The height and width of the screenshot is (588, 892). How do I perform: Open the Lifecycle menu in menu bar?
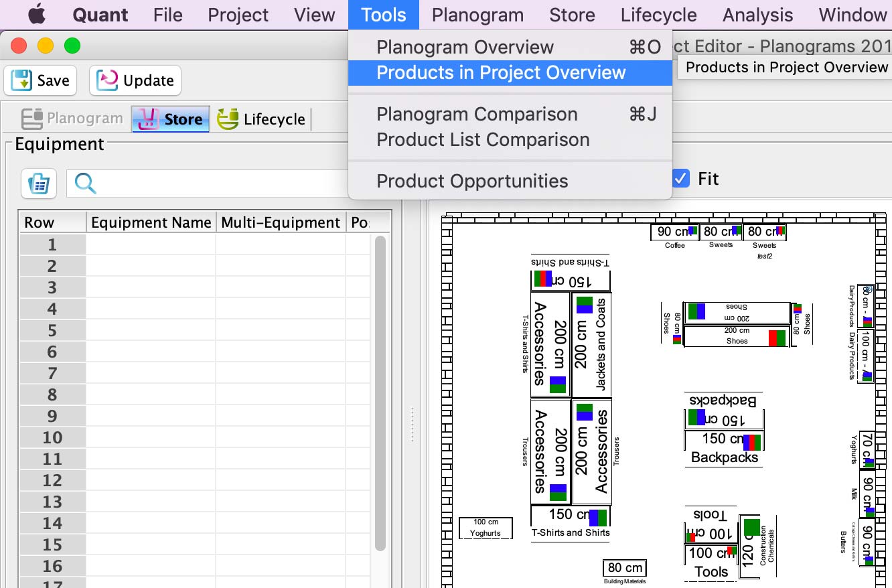[658, 15]
